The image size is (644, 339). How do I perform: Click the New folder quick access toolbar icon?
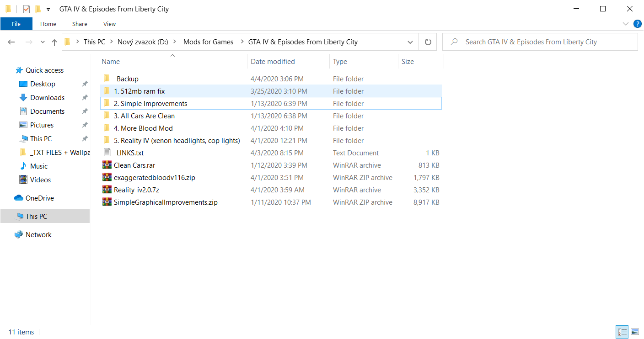(x=38, y=9)
